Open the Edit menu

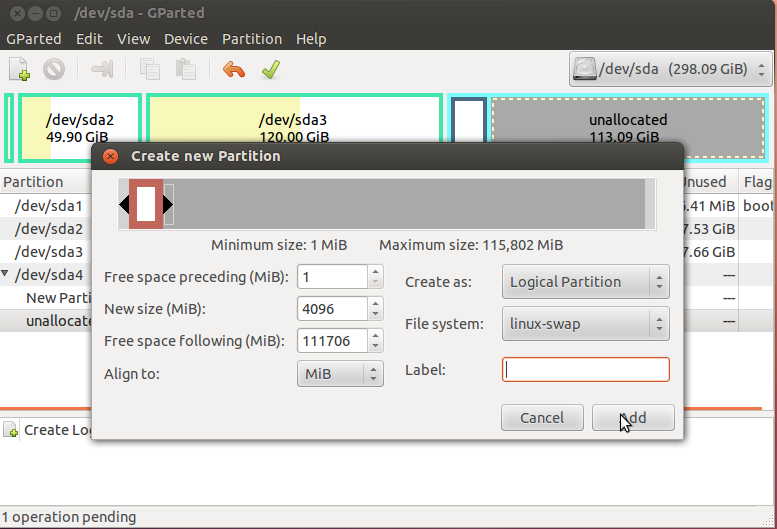coord(89,39)
